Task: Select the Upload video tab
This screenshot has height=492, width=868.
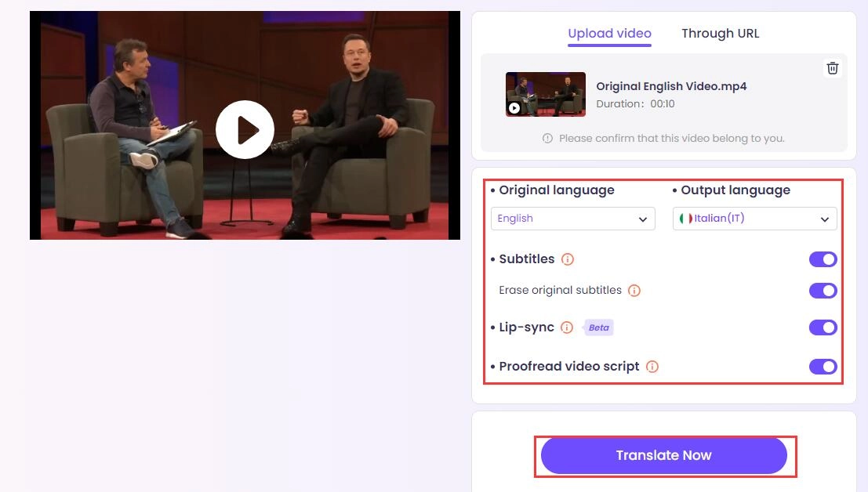Action: click(x=609, y=33)
